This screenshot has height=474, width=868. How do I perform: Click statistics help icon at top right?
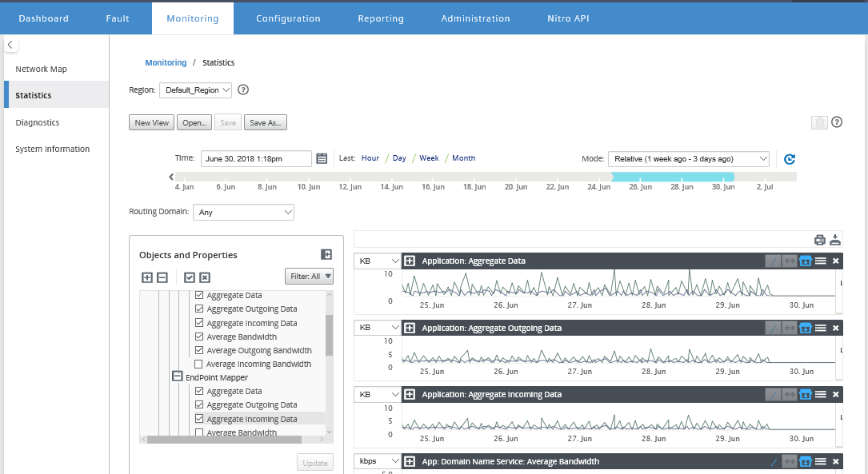point(837,122)
